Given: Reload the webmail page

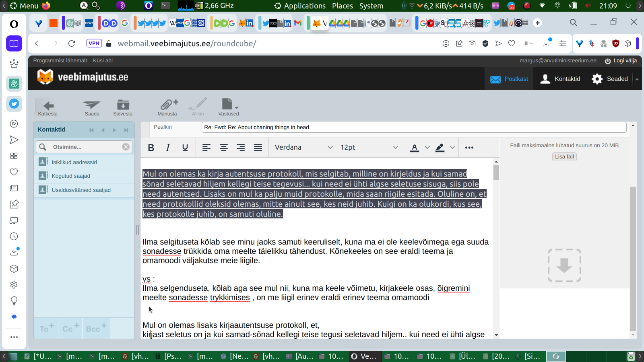Looking at the screenshot, I should tap(72, 43).
